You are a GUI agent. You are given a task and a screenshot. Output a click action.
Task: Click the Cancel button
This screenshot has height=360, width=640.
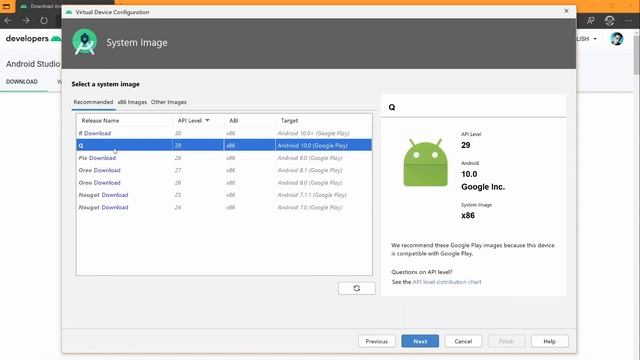coord(463,341)
